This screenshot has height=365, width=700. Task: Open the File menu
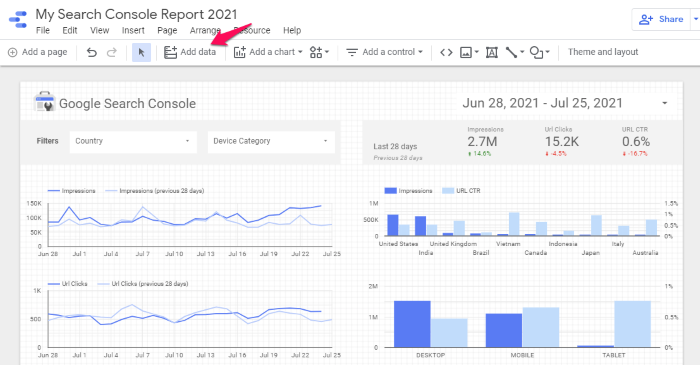(x=42, y=30)
